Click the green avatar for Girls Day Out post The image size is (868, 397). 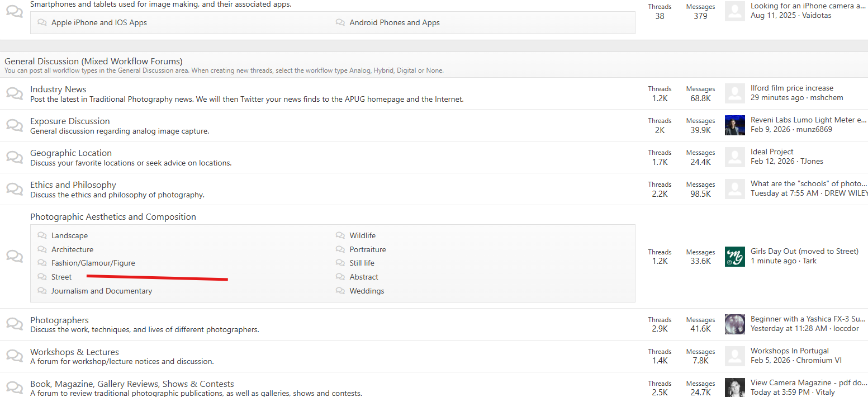pos(734,257)
